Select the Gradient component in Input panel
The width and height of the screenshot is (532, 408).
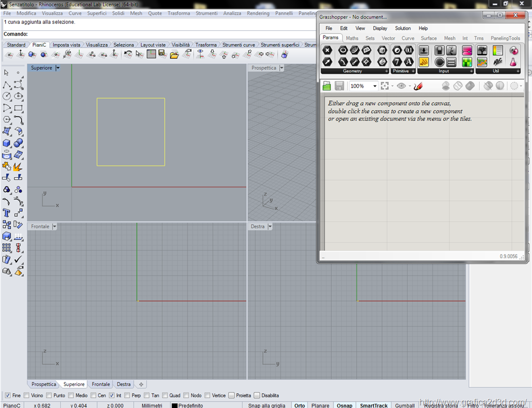click(x=467, y=50)
